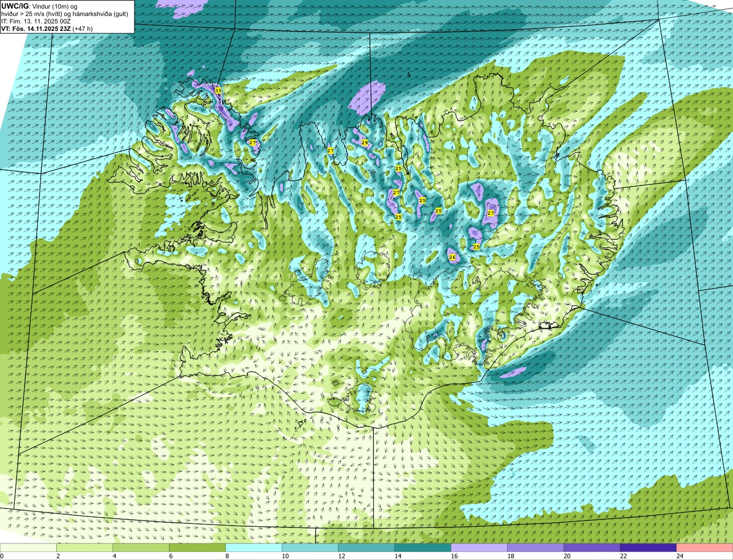The height and width of the screenshot is (560, 733).
Task: Click the pale 0–2 m/s legend swatch
Action: (x=29, y=547)
